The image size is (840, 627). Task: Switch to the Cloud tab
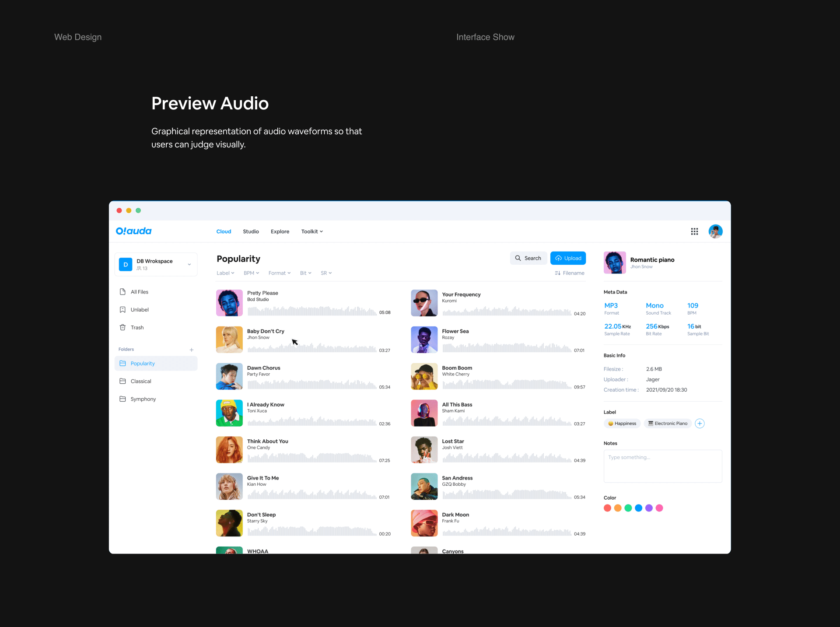tap(224, 231)
